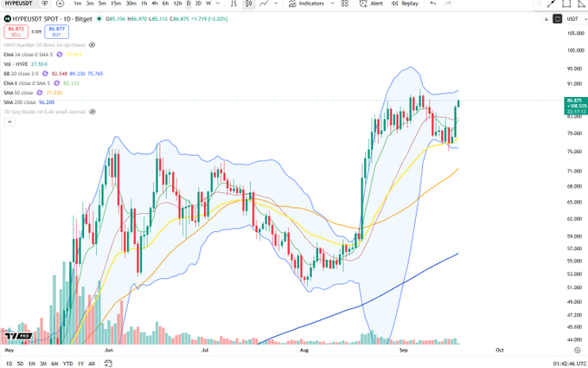Select the D daily timeframe
This screenshot has height=368, width=588.
click(189, 3)
